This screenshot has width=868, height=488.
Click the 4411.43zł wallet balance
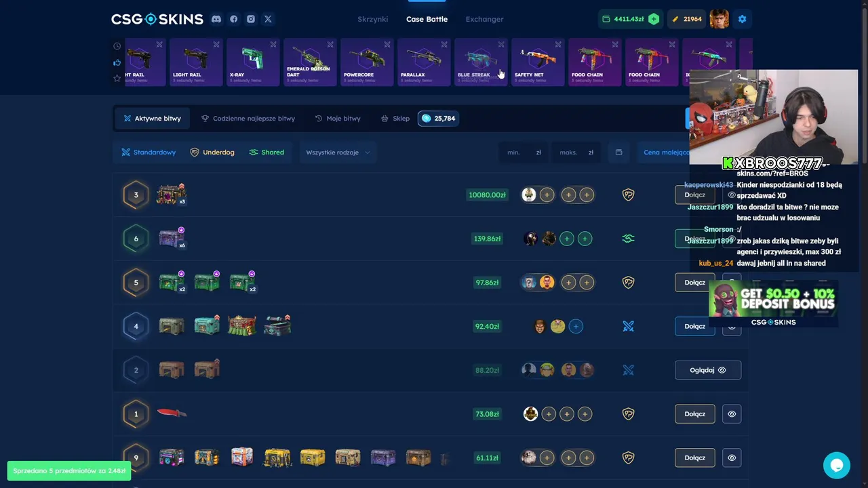tap(623, 19)
